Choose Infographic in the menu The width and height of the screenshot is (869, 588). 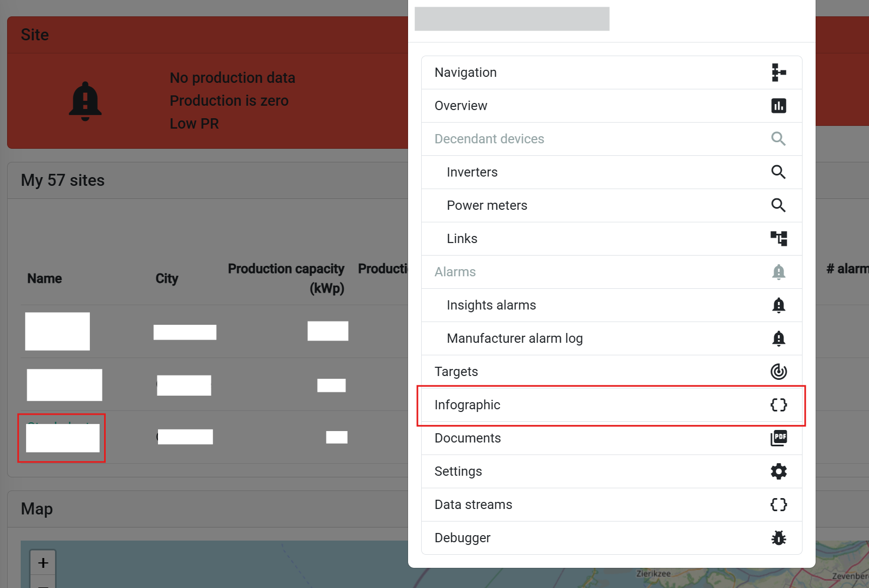[611, 405]
